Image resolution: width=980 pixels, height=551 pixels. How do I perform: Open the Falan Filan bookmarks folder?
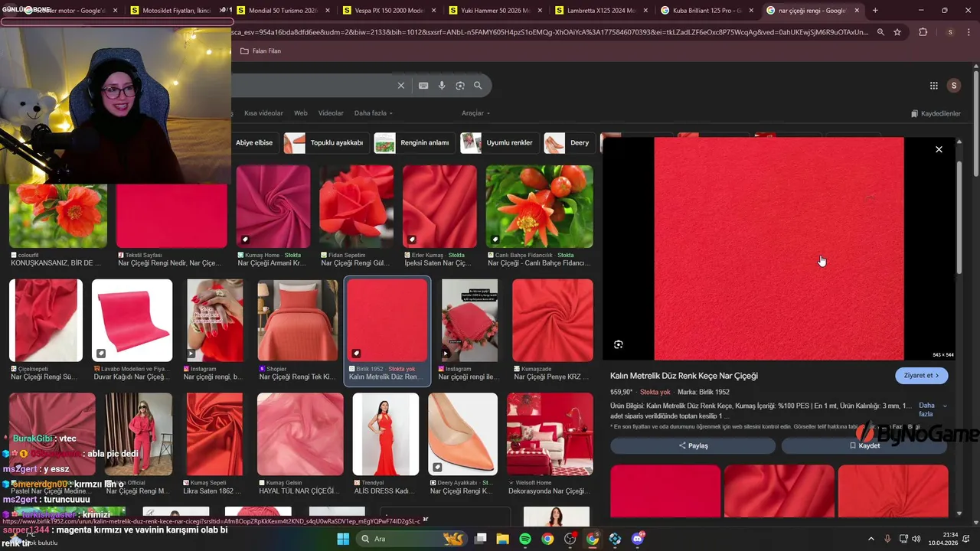coord(261,51)
